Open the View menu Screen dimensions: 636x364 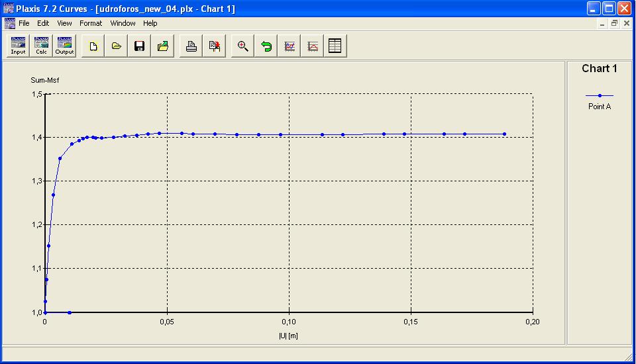[x=64, y=23]
